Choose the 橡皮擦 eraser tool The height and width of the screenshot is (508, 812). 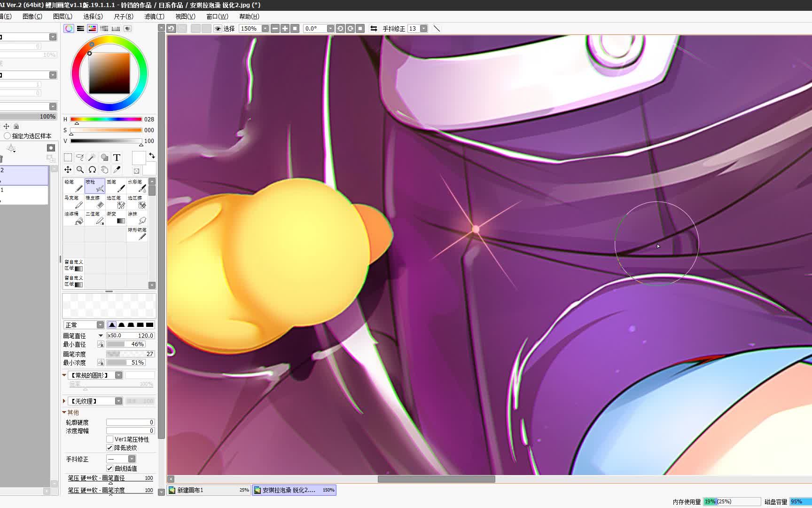click(x=95, y=202)
